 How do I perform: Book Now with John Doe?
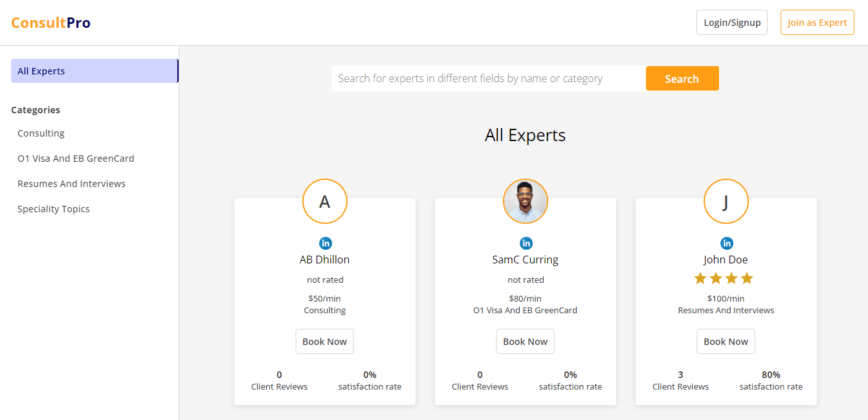pos(726,342)
